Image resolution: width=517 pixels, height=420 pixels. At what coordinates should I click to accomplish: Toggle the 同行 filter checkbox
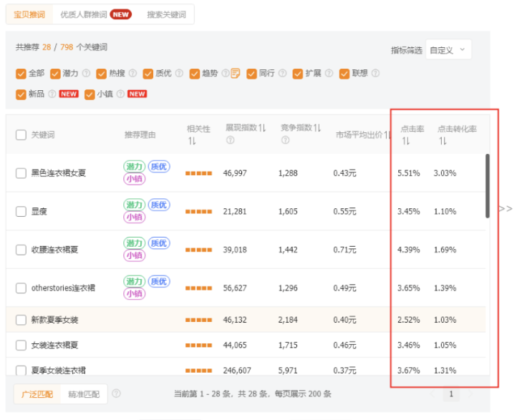click(x=251, y=74)
